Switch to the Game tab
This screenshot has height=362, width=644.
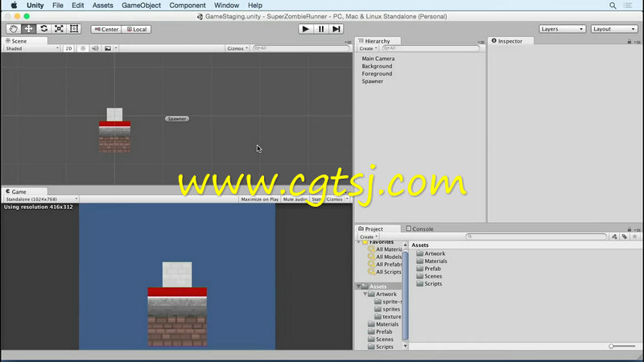pos(24,191)
